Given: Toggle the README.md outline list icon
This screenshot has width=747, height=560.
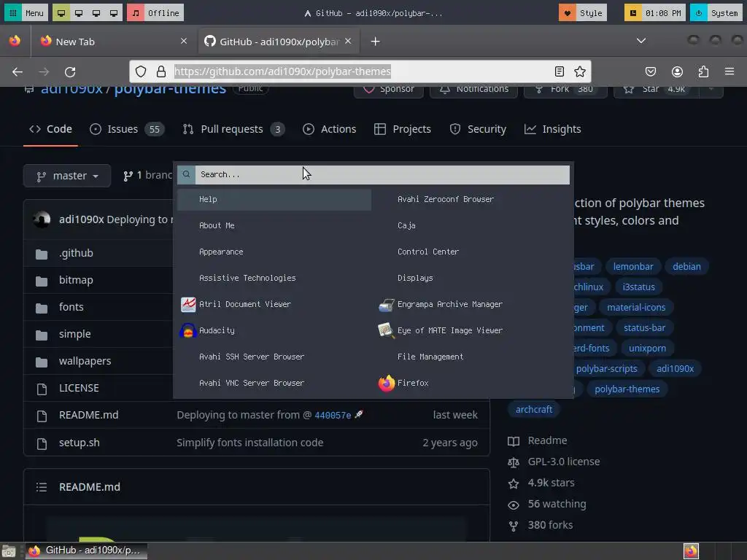Looking at the screenshot, I should [42, 487].
